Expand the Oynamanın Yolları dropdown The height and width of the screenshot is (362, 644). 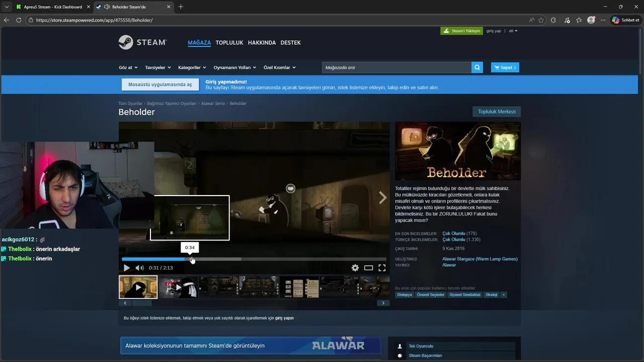pyautogui.click(x=235, y=67)
